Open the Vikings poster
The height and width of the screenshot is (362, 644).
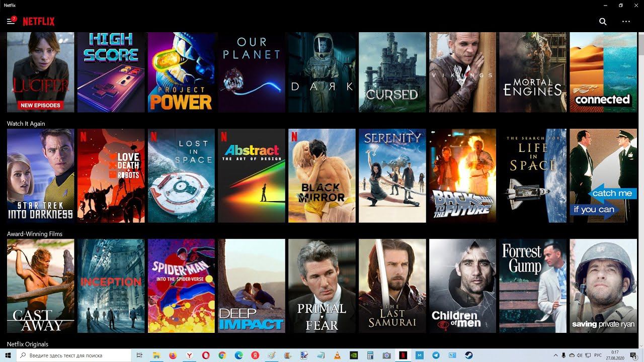click(463, 72)
